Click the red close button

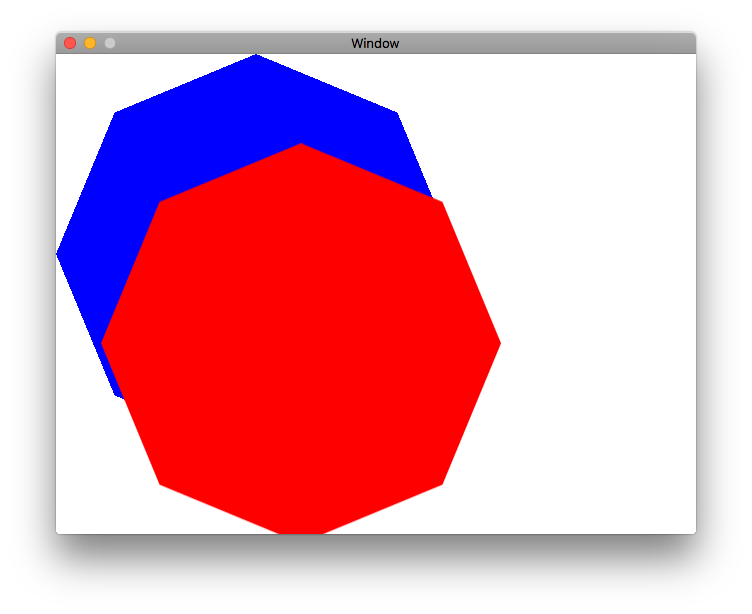(x=70, y=43)
